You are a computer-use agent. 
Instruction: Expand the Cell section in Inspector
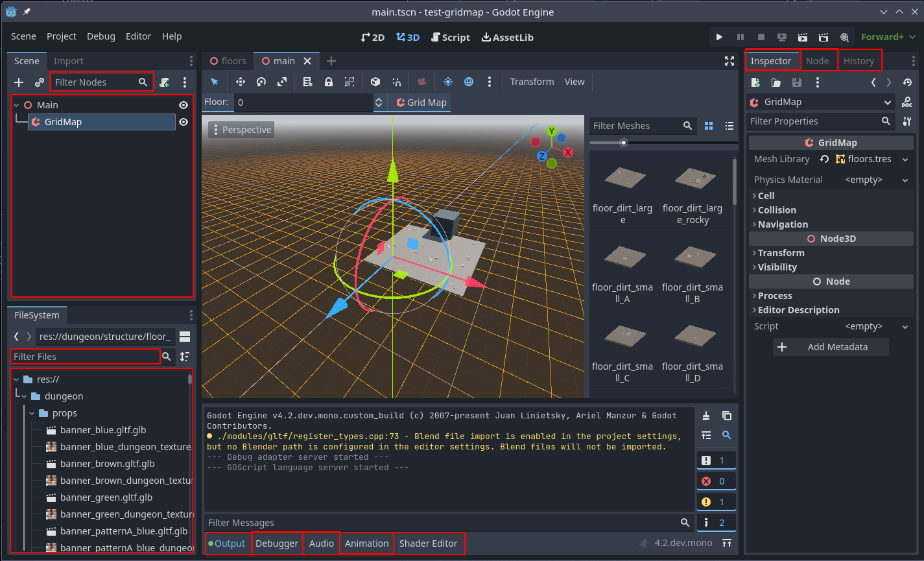pos(831,196)
